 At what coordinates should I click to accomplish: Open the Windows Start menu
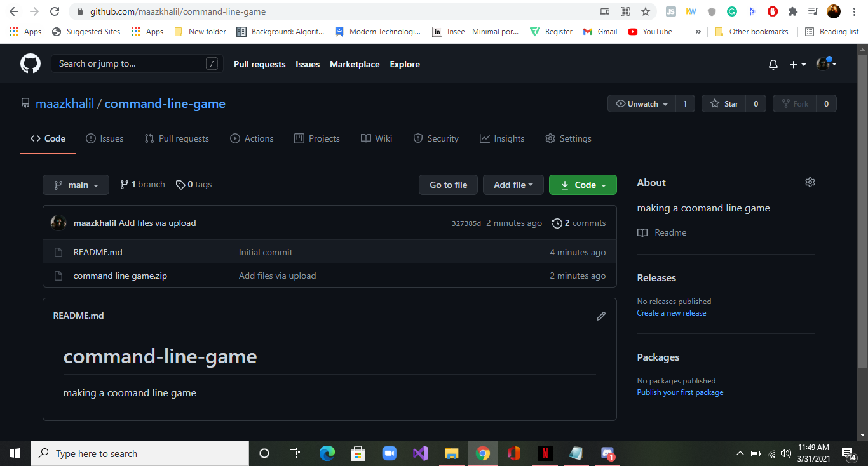15,453
